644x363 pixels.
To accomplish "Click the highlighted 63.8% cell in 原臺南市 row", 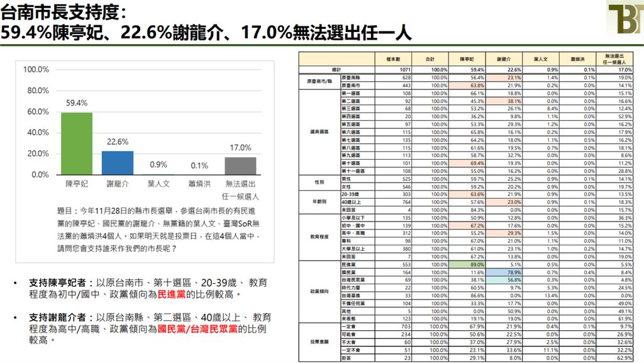I will coord(467,86).
